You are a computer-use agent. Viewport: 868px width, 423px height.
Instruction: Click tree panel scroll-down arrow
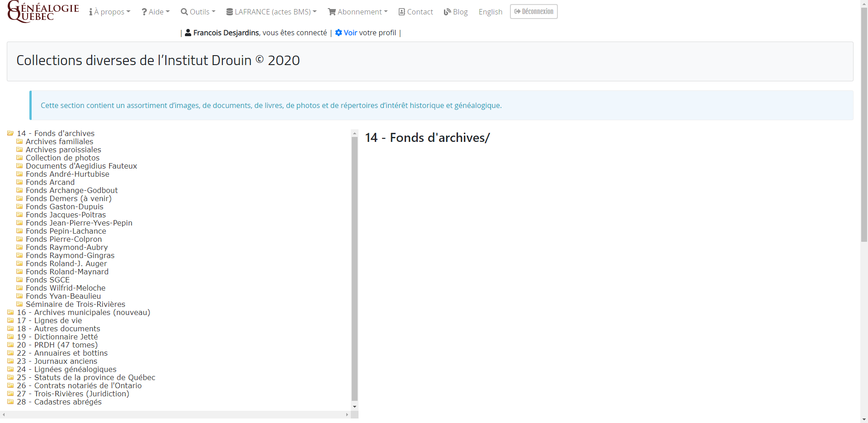[354, 406]
